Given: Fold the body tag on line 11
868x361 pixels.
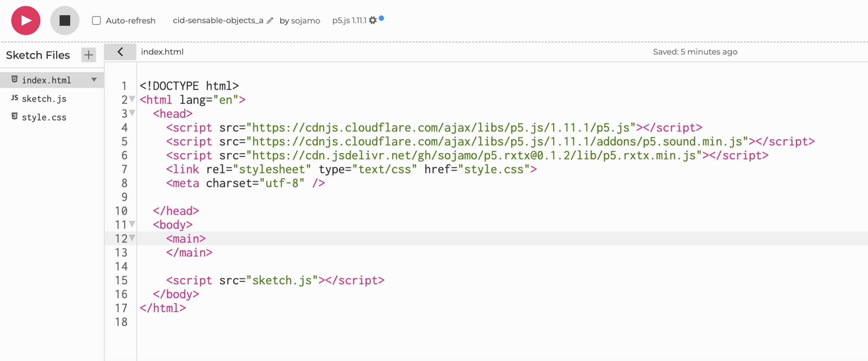Looking at the screenshot, I should [132, 224].
